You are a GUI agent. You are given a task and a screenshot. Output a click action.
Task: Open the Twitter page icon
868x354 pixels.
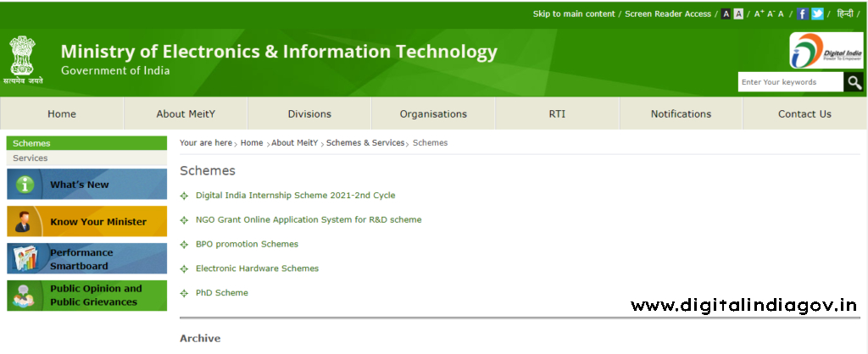tap(817, 14)
